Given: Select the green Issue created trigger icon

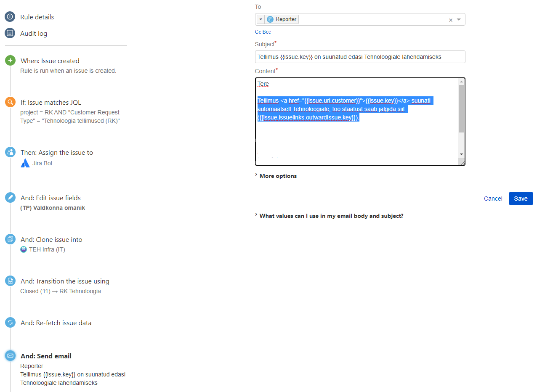Looking at the screenshot, I should (10, 61).
